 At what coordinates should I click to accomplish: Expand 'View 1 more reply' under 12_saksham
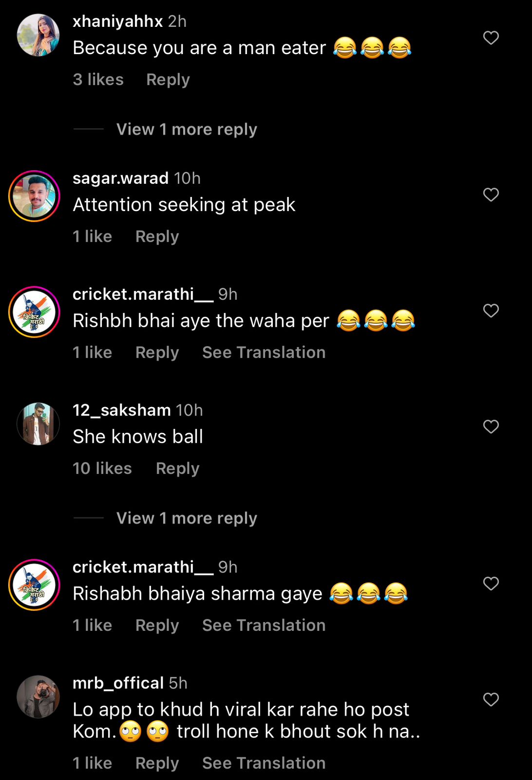coord(187,518)
